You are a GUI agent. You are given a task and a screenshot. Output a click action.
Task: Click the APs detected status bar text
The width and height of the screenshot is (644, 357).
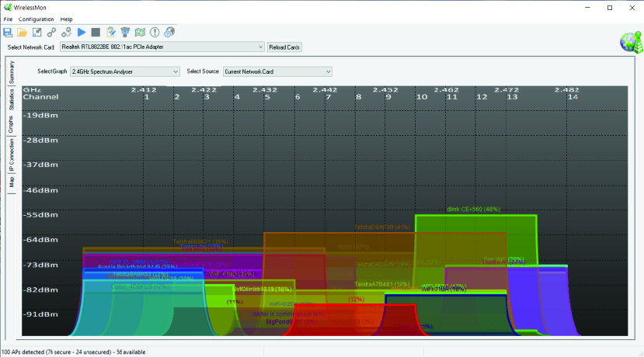coord(74,352)
